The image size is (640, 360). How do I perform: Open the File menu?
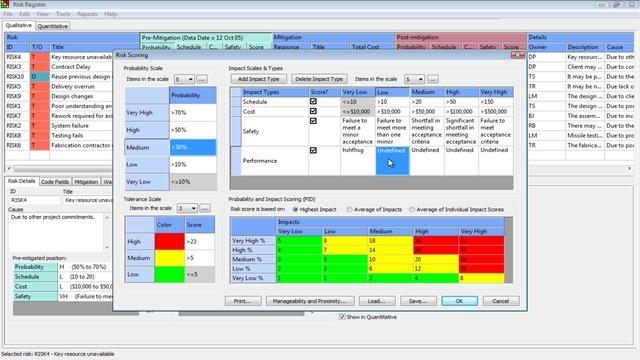click(8, 14)
